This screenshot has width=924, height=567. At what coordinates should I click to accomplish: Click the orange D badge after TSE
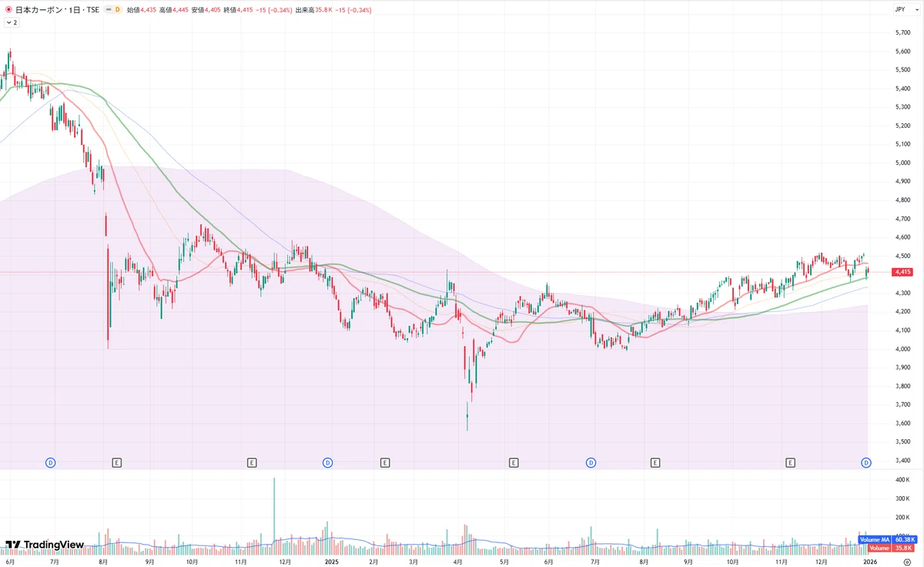point(118,9)
